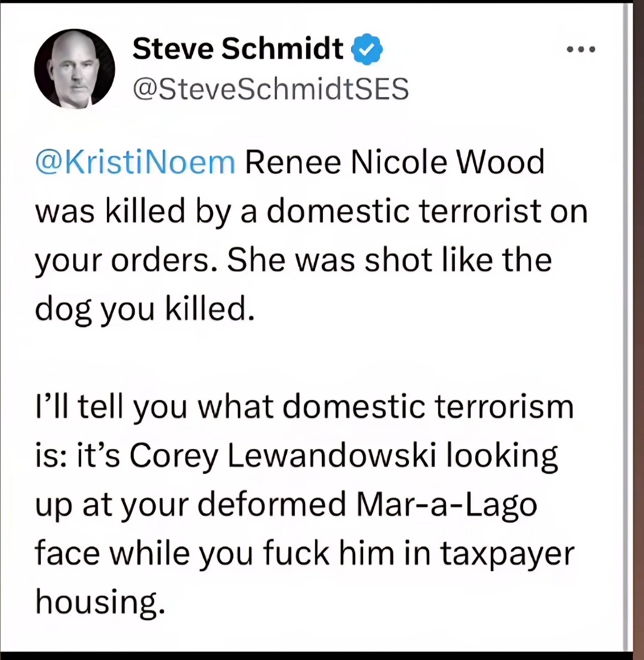Image resolution: width=644 pixels, height=660 pixels.
Task: Click the phrase "domestic terrorist on"
Action: pos(427,211)
